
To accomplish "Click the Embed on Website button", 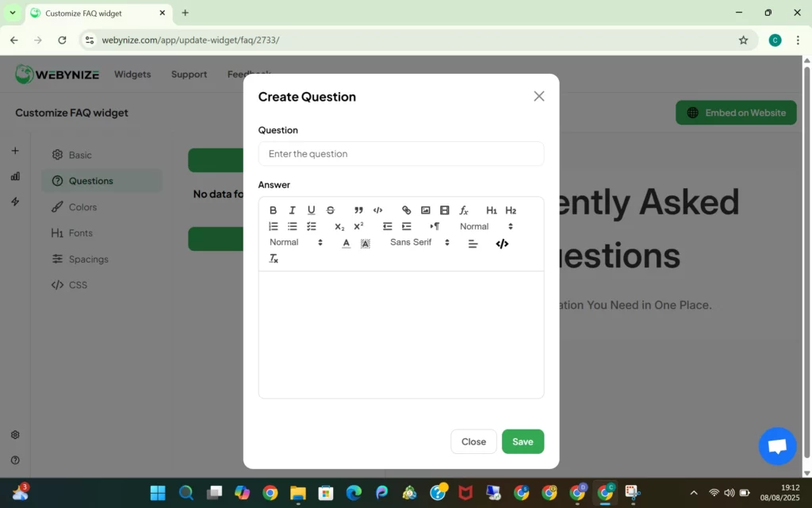I will (736, 113).
